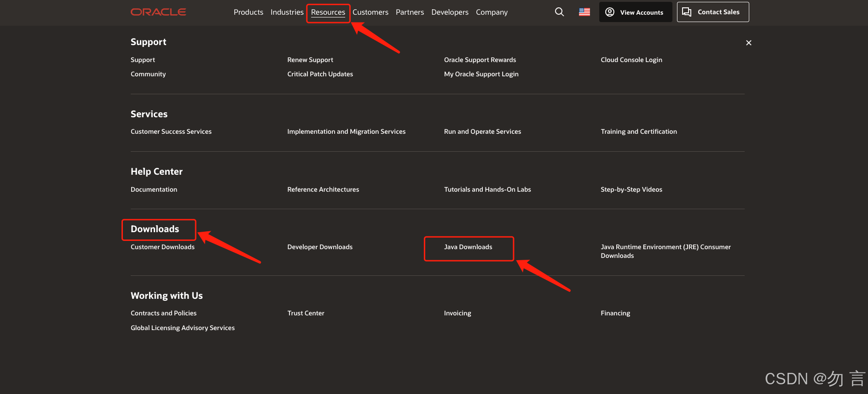
Task: Open Implementation and Migration Services
Action: click(x=347, y=131)
